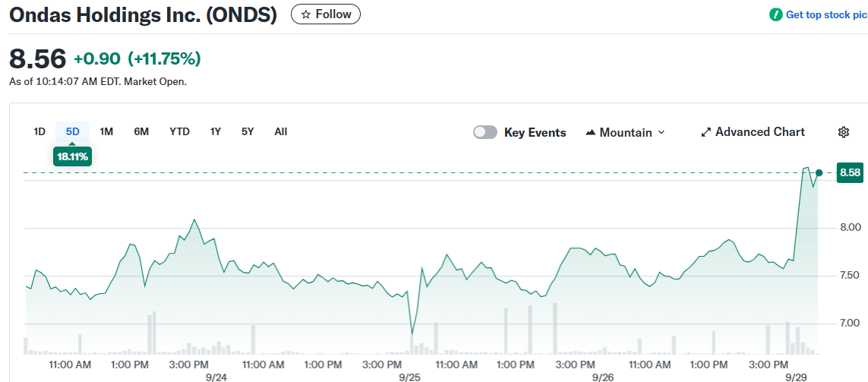Select the 1Y time range
Viewport: 868px width, 382px height.
click(x=216, y=131)
